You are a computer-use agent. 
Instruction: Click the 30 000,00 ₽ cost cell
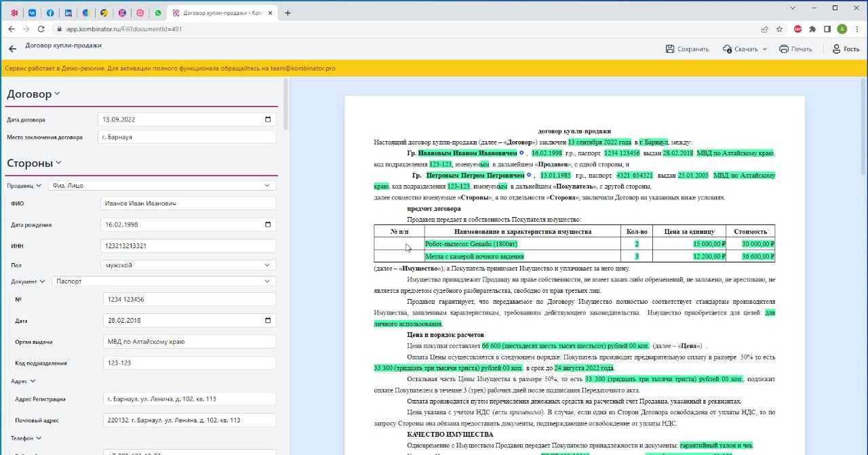pos(750,244)
